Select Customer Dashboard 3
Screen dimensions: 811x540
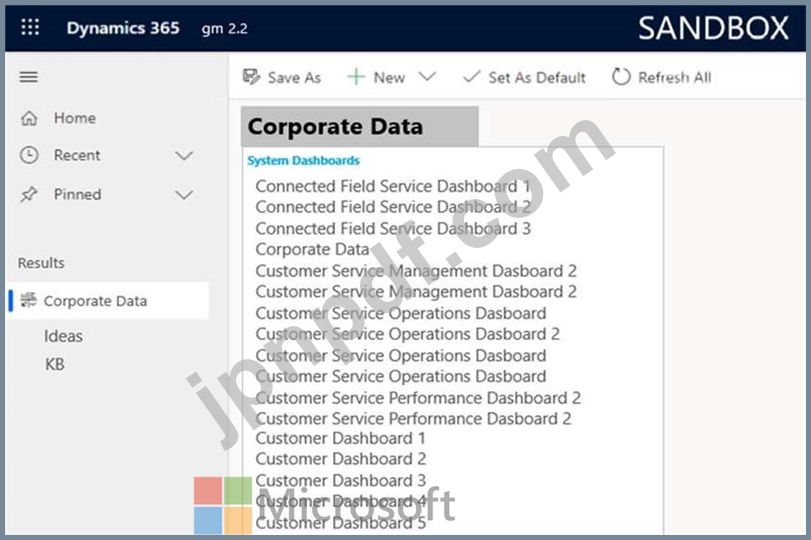(341, 481)
